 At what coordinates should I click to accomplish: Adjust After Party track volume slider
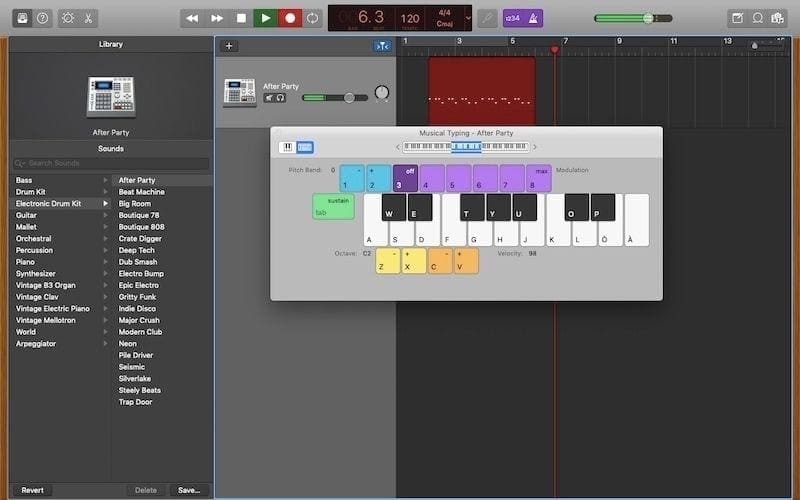pyautogui.click(x=335, y=97)
